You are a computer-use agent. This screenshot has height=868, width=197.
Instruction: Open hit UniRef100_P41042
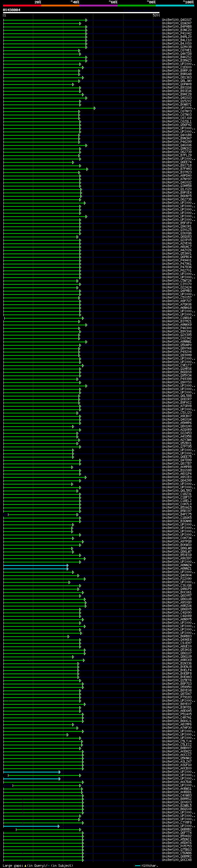(x=177, y=33)
